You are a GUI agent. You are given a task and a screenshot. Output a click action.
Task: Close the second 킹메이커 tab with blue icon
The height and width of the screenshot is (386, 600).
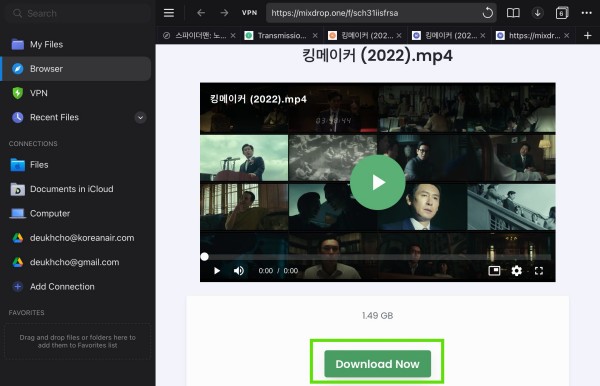pyautogui.click(x=483, y=36)
